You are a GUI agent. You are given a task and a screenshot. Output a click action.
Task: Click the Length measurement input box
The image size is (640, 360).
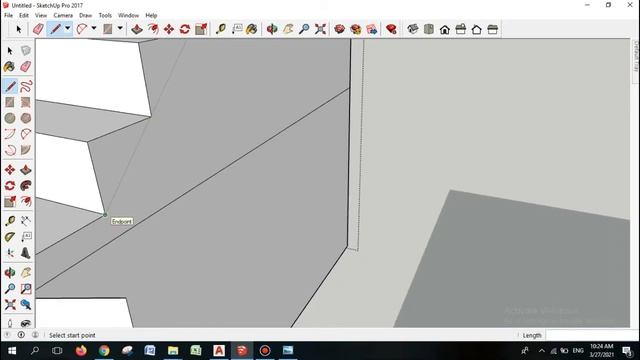pyautogui.click(x=589, y=335)
